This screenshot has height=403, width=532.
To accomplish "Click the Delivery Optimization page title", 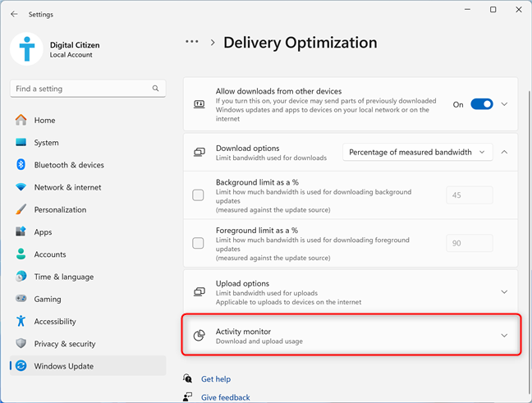I will click(300, 43).
